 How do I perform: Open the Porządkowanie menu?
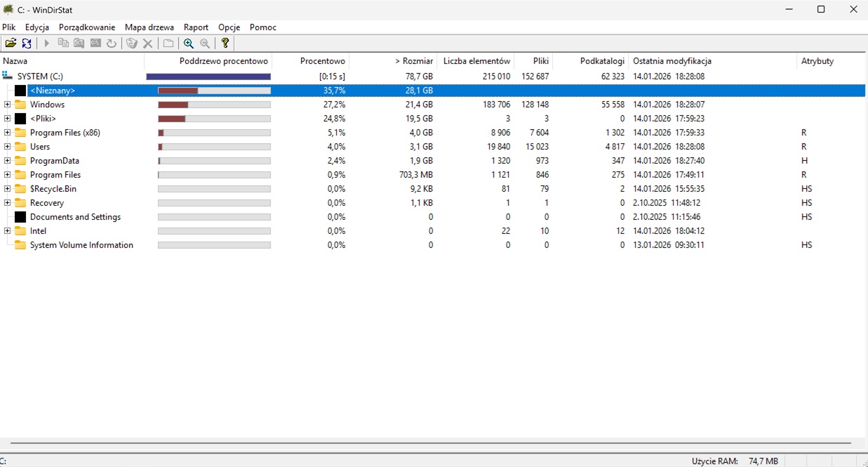click(x=87, y=27)
